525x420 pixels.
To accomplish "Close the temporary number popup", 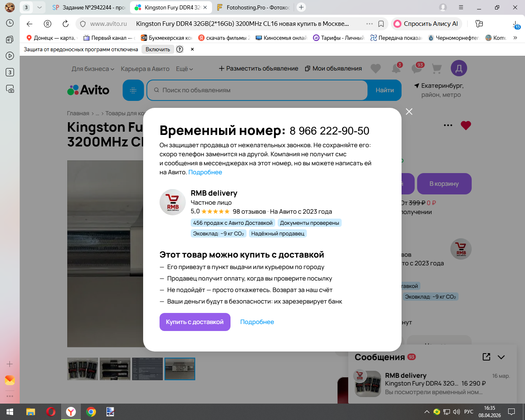I will coord(409,112).
